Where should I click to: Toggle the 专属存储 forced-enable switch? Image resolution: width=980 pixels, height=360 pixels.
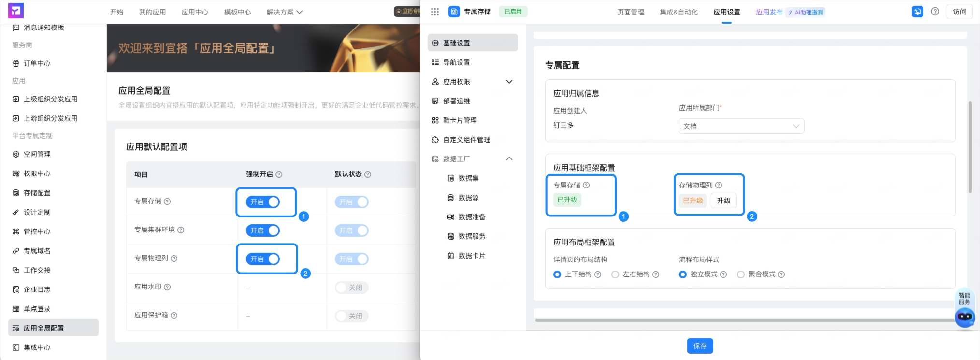[x=263, y=202]
